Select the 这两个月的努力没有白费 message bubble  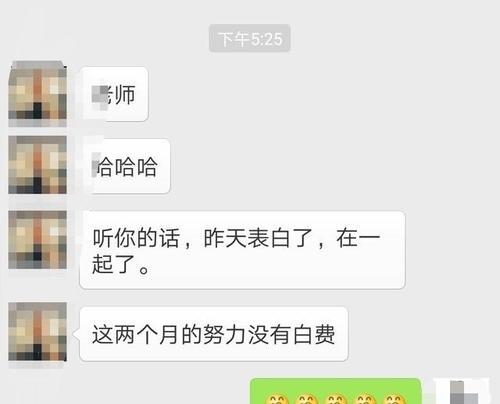[214, 334]
